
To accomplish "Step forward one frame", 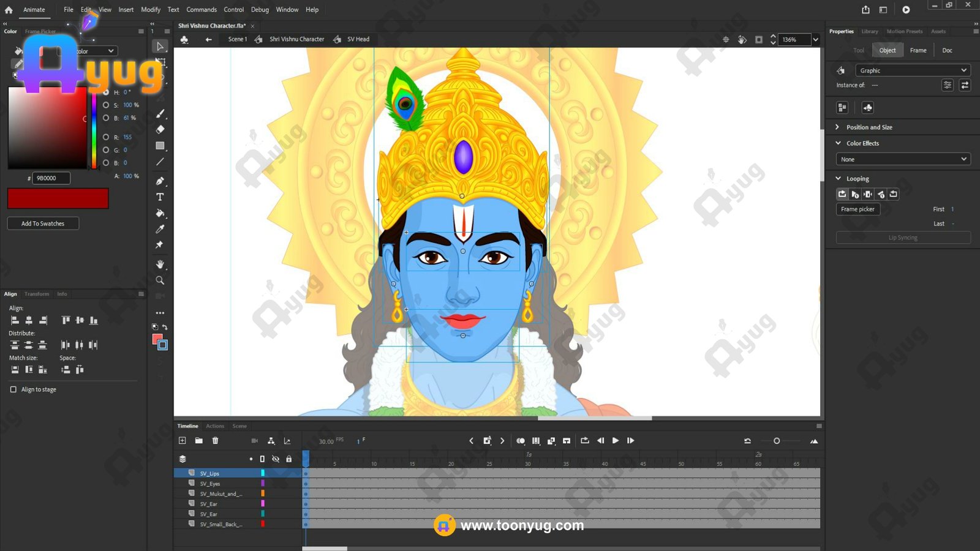I will click(x=631, y=441).
